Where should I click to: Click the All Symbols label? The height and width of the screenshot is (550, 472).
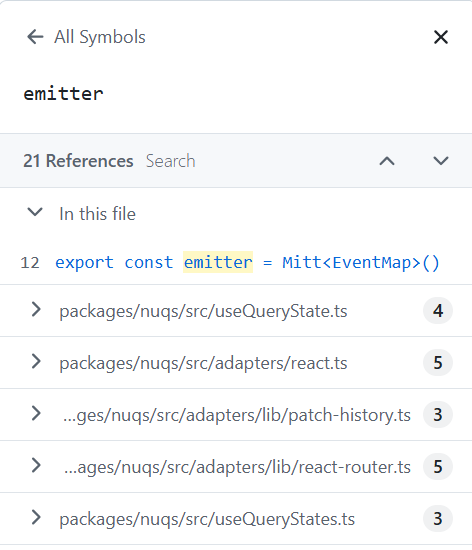pos(100,37)
